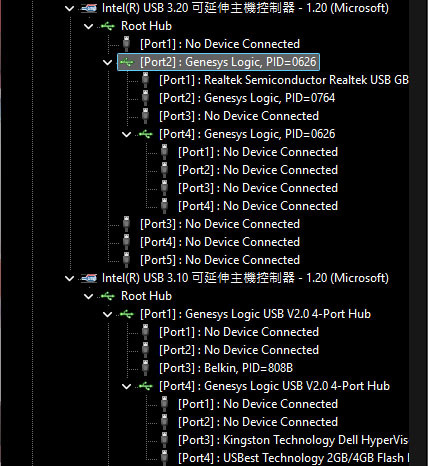
Task: Select [Port3] : Belkin, PID=808B row
Action: tap(226, 368)
